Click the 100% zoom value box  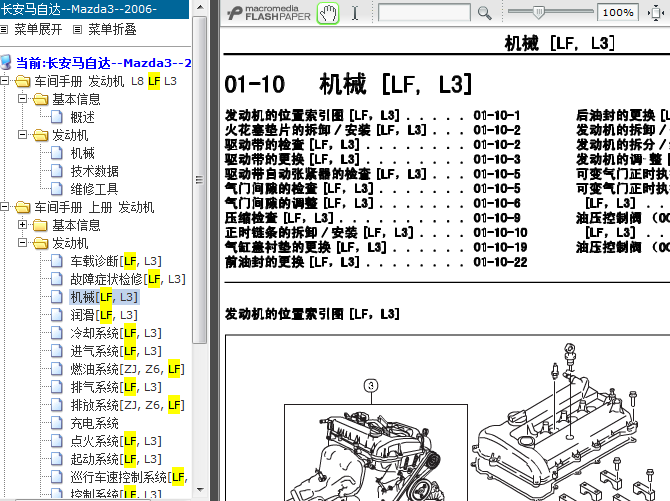pos(618,13)
